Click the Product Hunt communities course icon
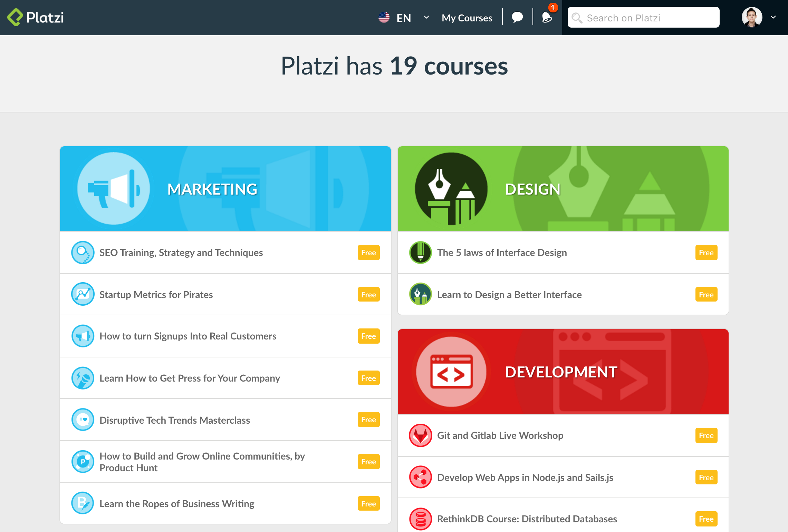Screen dimensions: 788x532 coord(83,462)
